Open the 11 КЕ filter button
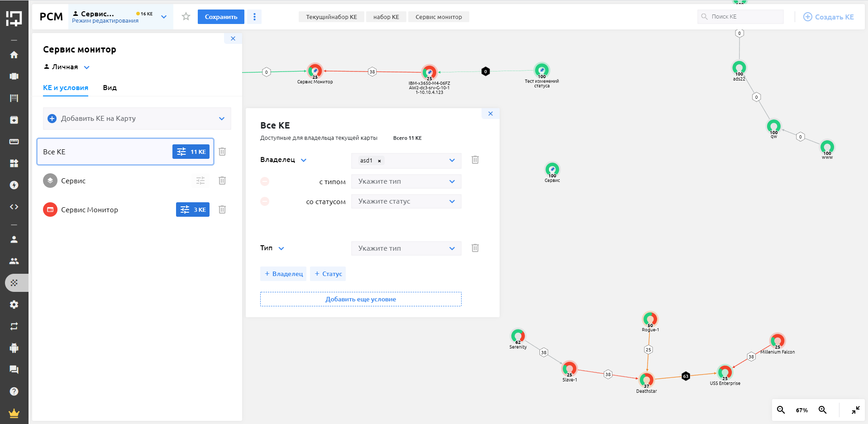Image resolution: width=868 pixels, height=424 pixels. pos(191,152)
